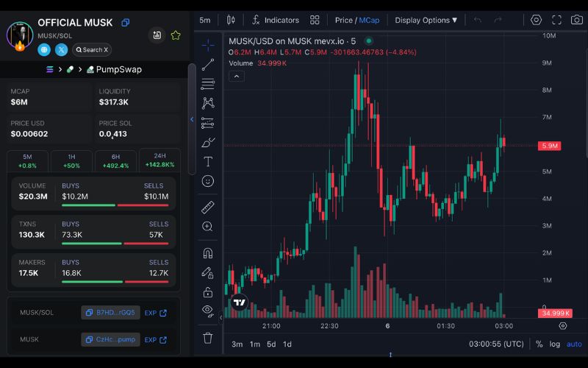Open the token X (Twitter) profile

tap(61, 49)
